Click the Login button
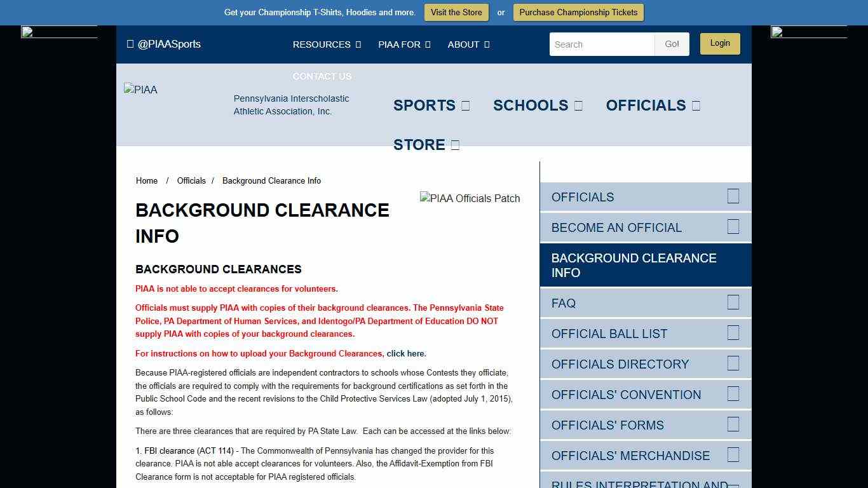The image size is (868, 488). click(720, 43)
